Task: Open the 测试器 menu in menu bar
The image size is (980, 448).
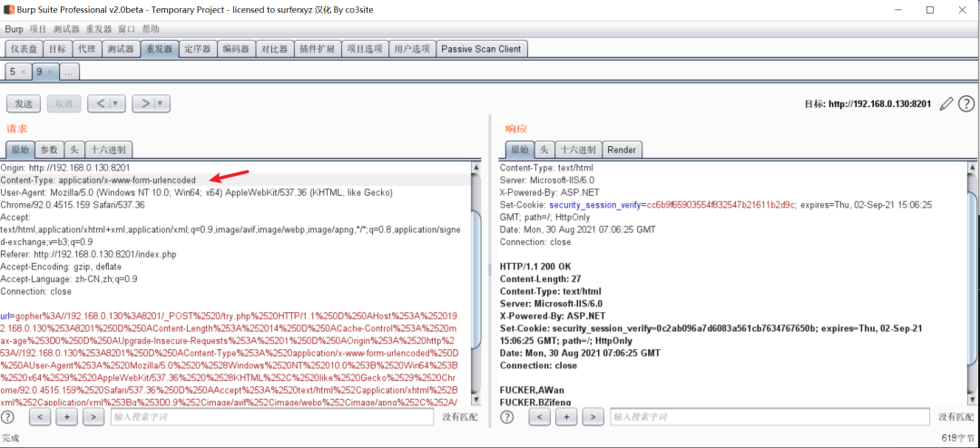Action: coord(66,29)
